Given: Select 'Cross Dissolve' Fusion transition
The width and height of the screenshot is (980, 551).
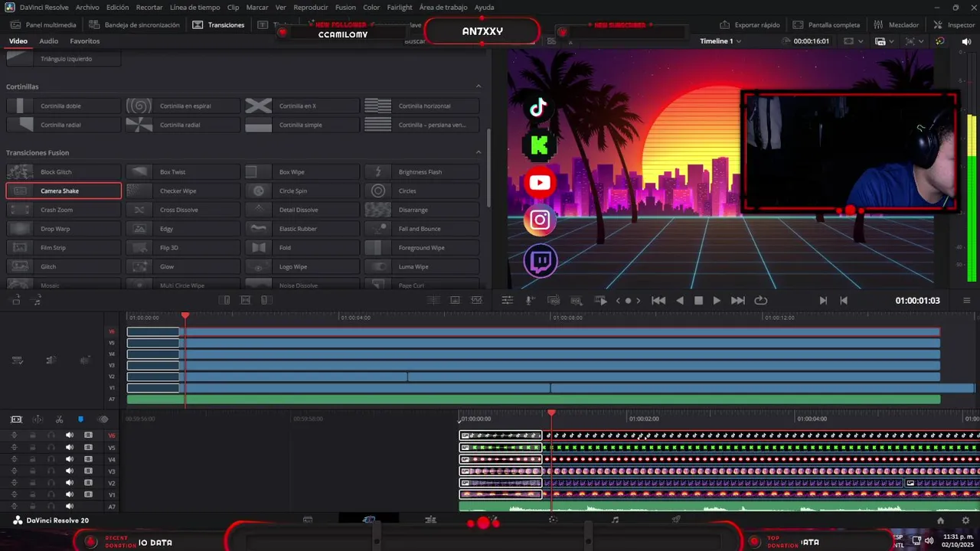Looking at the screenshot, I should pyautogui.click(x=183, y=210).
